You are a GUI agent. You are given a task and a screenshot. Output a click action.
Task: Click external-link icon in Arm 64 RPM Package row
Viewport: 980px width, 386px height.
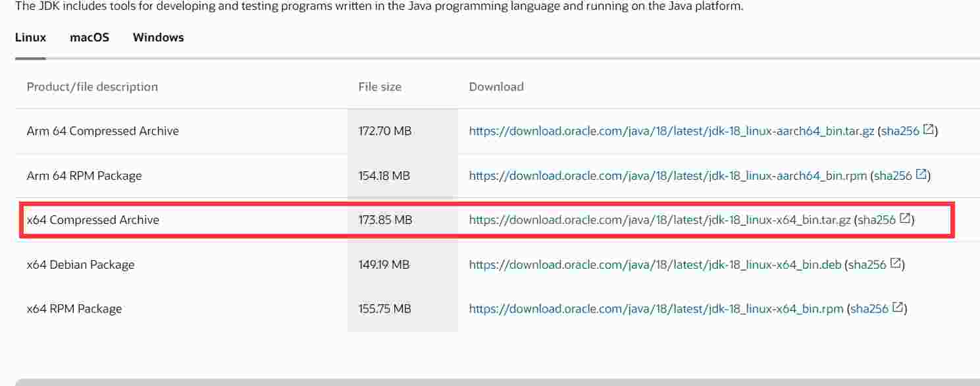921,175
